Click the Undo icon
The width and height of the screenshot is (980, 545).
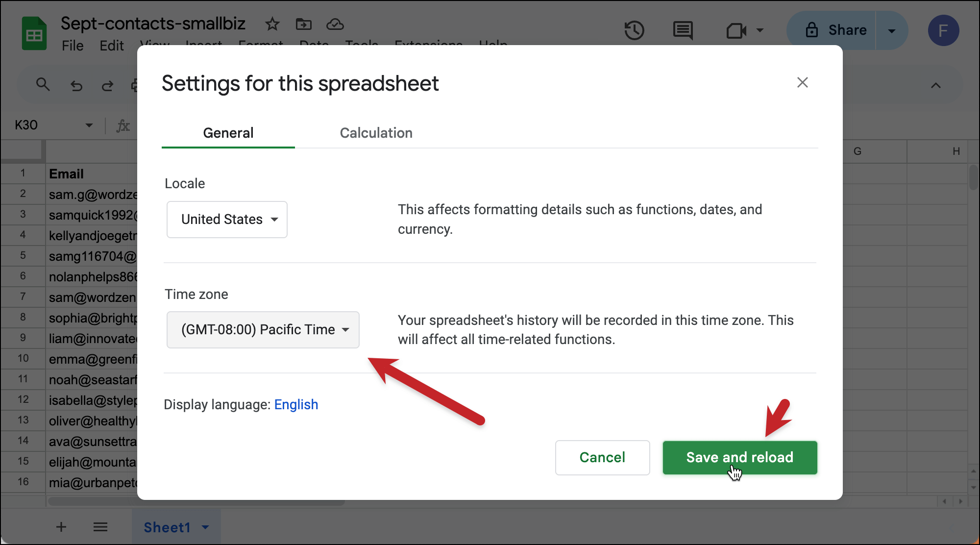click(x=76, y=85)
